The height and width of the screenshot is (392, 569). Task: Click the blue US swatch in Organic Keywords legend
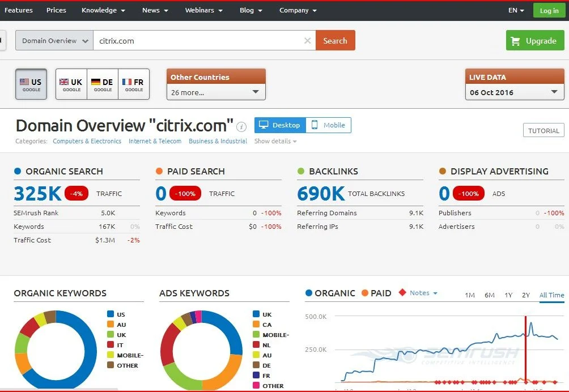point(111,314)
